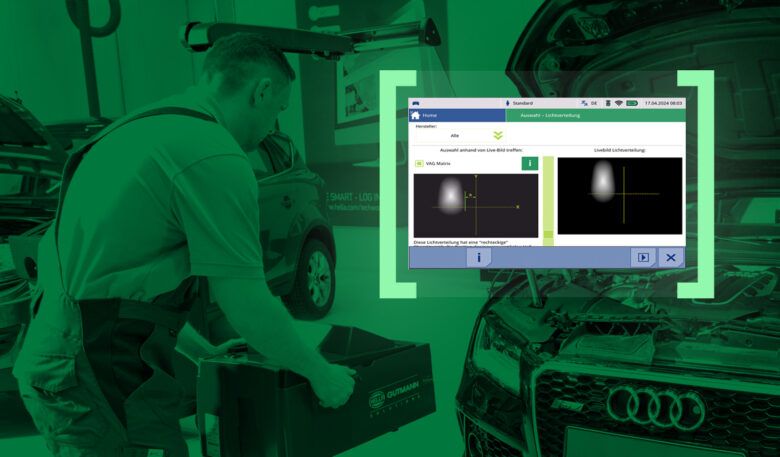Click the Wi-Fi status icon
Image resolution: width=780 pixels, height=457 pixels.
coord(618,103)
